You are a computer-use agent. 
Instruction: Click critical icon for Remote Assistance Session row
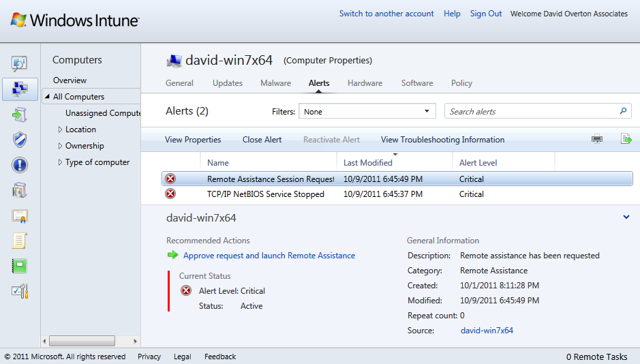[170, 179]
